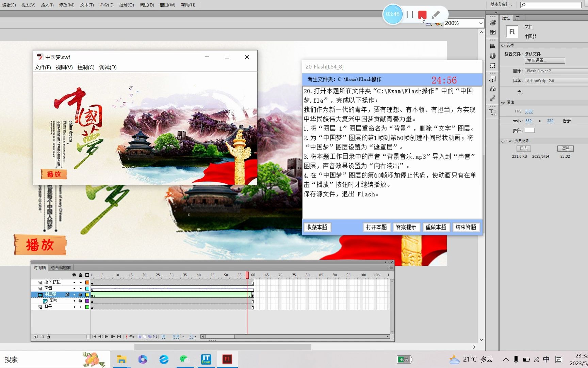
Task: Open the Info panel icon
Action: [x=492, y=56]
